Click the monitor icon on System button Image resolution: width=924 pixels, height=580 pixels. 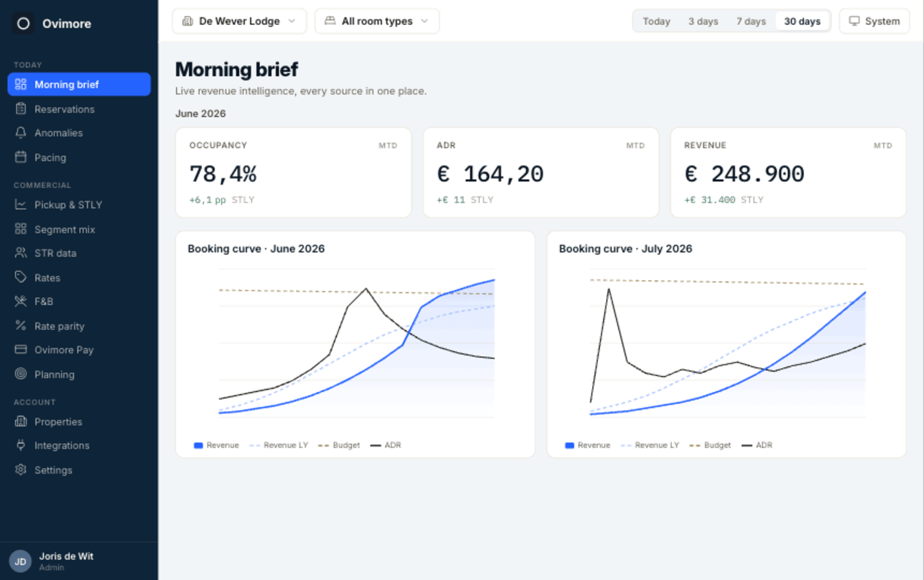tap(855, 21)
